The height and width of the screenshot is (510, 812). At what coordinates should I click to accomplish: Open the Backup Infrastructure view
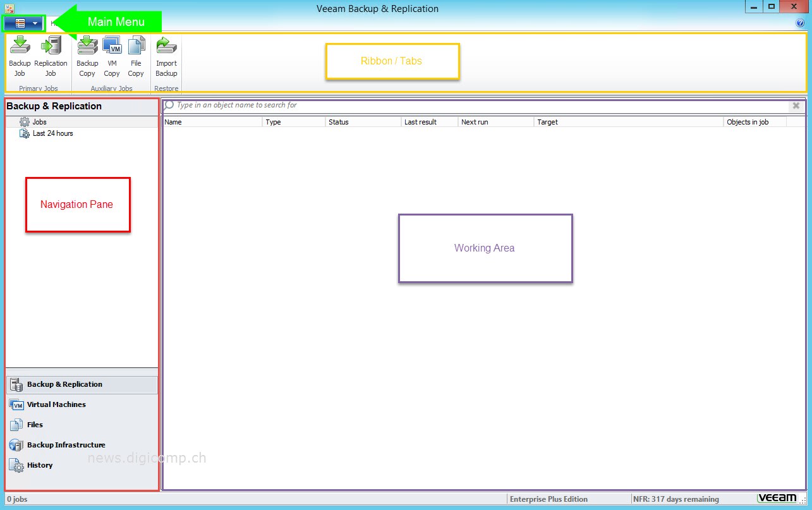pyautogui.click(x=82, y=445)
